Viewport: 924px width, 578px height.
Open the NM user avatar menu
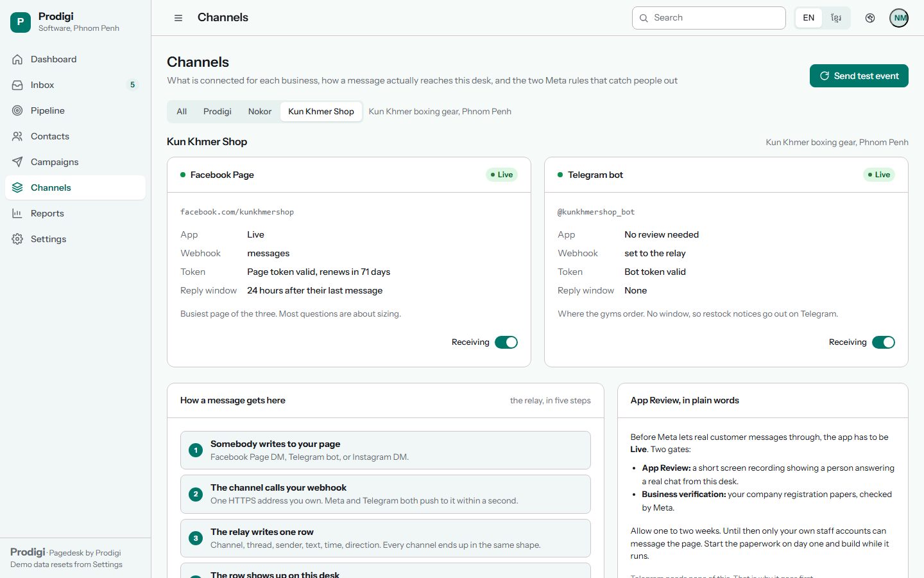point(900,18)
